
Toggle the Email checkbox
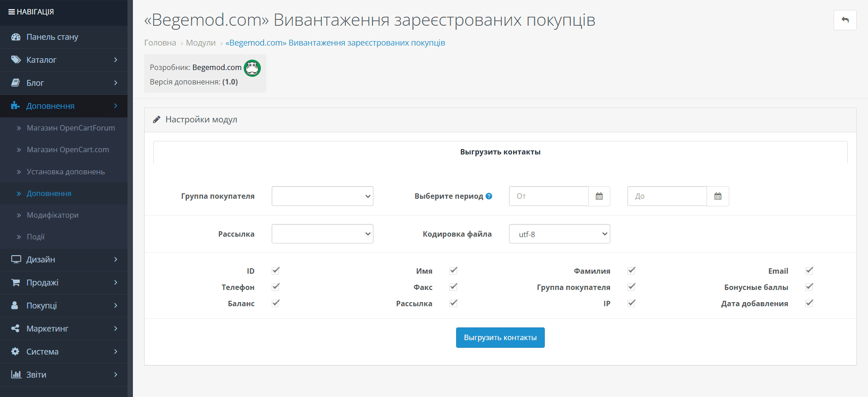(809, 271)
